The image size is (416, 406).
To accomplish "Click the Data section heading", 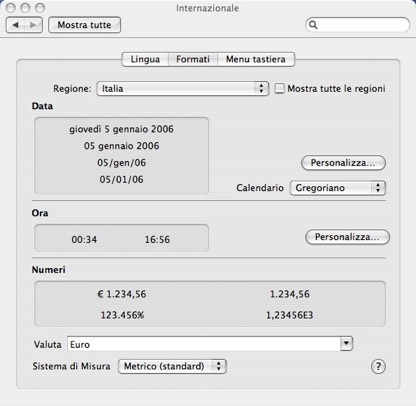I will pos(42,106).
